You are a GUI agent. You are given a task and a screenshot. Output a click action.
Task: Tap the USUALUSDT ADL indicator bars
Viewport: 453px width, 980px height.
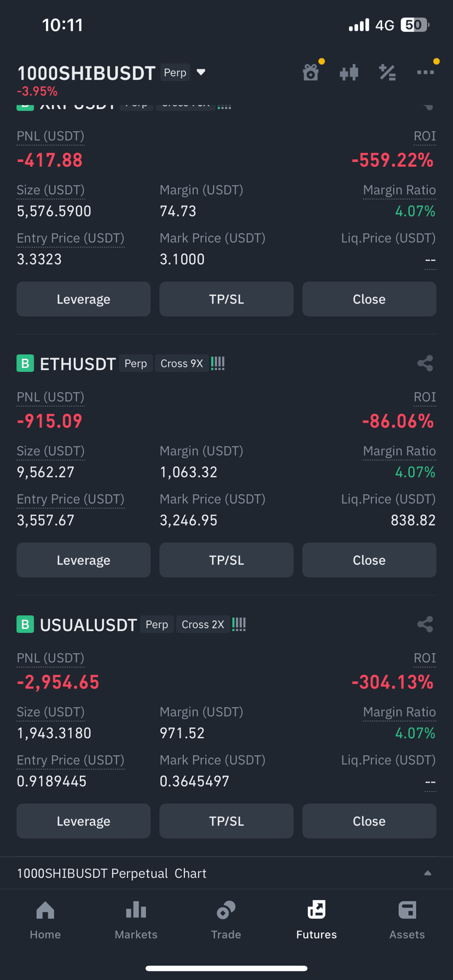click(239, 624)
